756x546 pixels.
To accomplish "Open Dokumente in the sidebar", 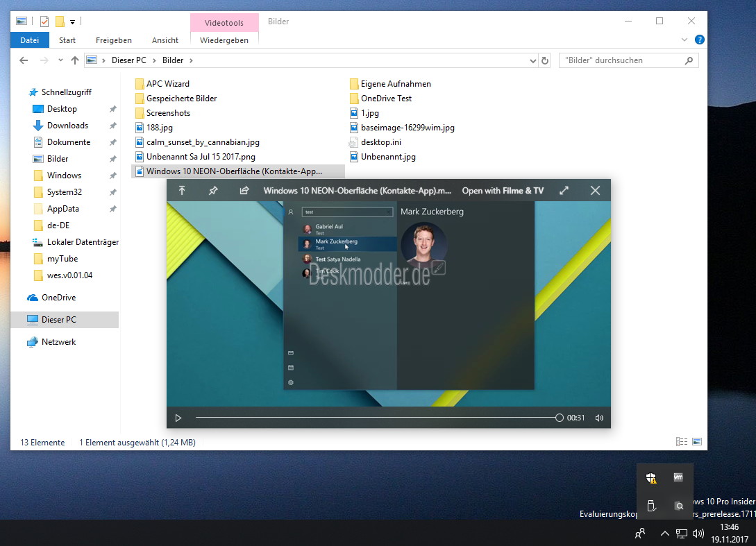I will click(69, 142).
